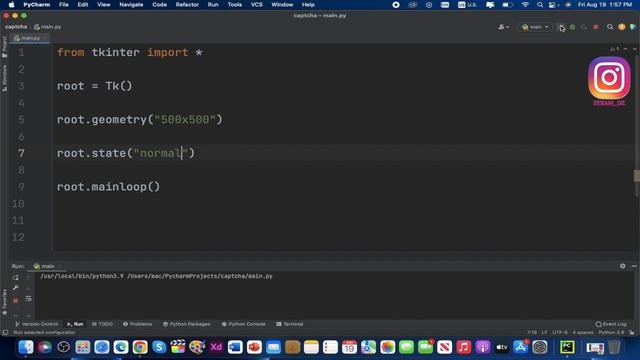Open the main run configuration dropdown
640x360 pixels.
point(536,27)
